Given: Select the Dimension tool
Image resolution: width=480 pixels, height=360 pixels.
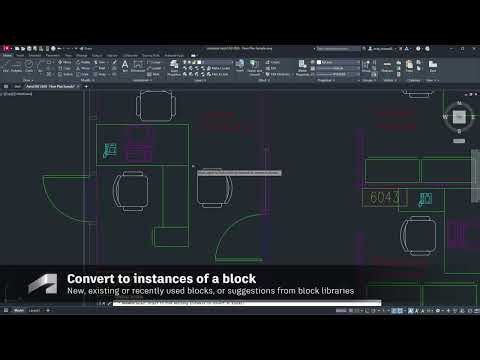Looking at the screenshot, I should point(138,66).
